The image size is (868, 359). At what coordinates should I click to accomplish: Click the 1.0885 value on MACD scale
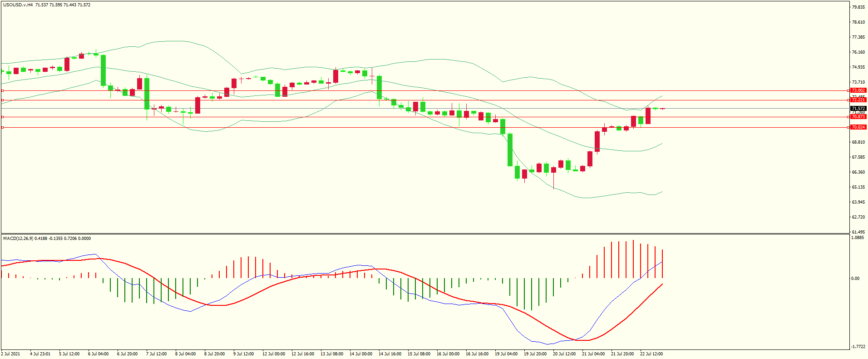[x=857, y=238]
